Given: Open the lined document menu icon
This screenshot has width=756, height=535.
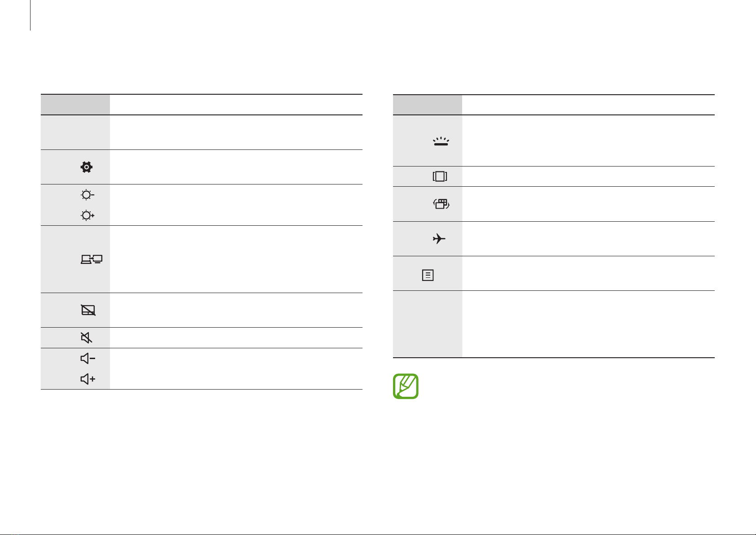Looking at the screenshot, I should click(428, 275).
